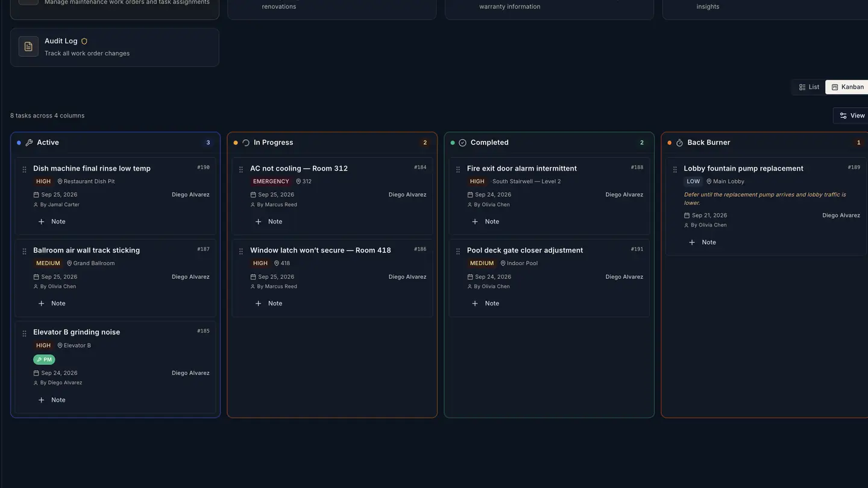Screen dimensions: 868x488
Task: Click the stopwatch icon in Back Burner header
Action: coord(679,143)
